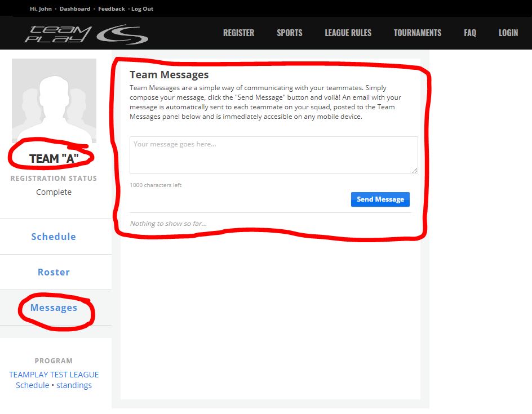
Task: Open the Roster sidebar tab
Action: [x=54, y=272]
